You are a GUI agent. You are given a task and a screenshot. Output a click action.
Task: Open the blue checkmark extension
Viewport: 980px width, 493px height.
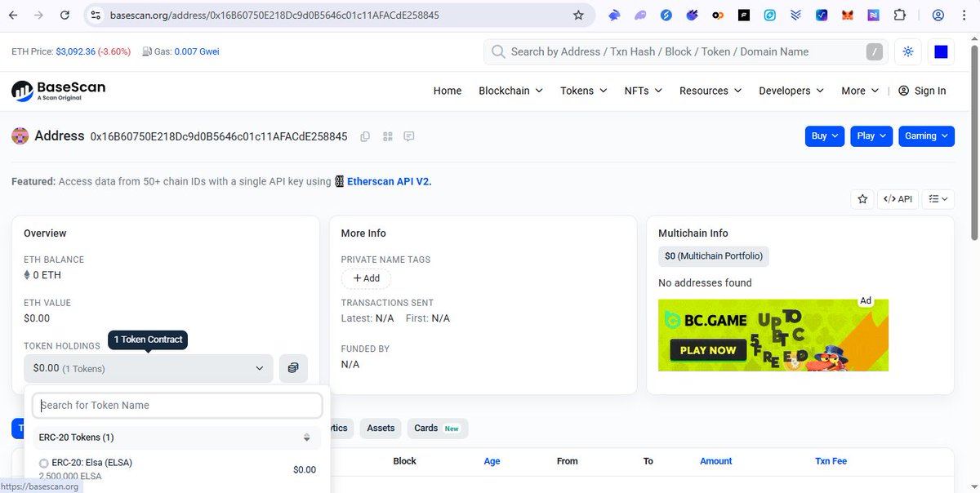click(x=822, y=15)
